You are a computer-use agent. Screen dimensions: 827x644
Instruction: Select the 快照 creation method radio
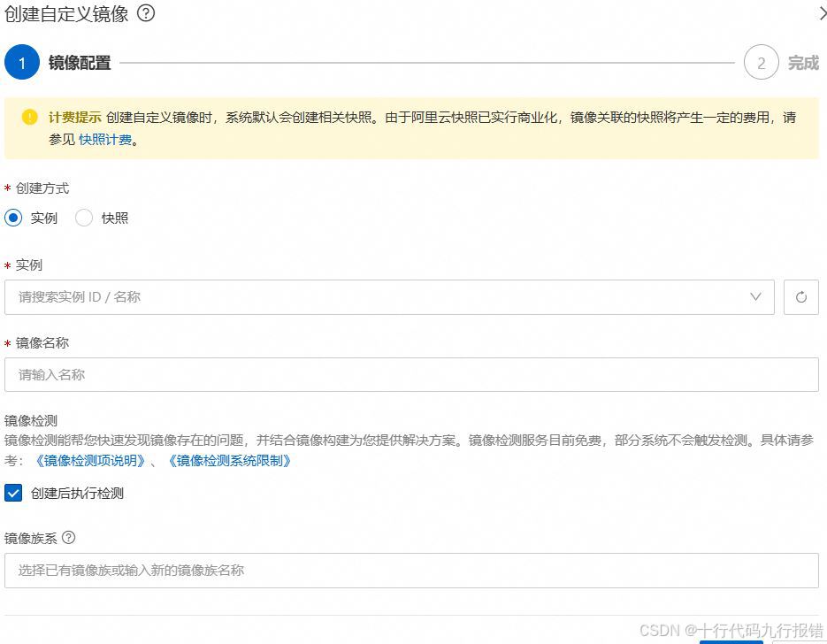(84, 218)
